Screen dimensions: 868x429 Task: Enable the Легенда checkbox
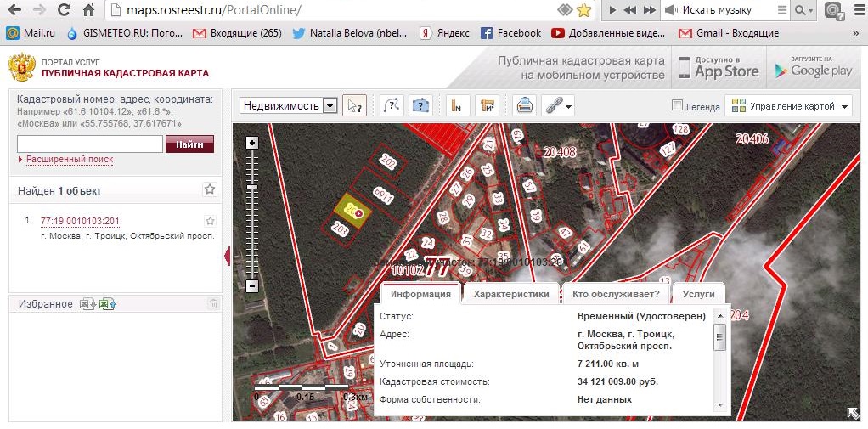[676, 105]
